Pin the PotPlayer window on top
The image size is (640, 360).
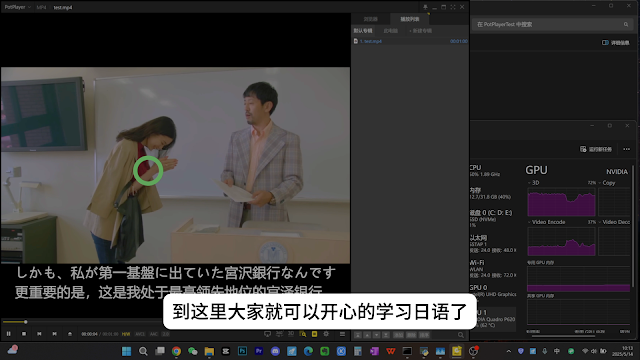click(x=425, y=7)
